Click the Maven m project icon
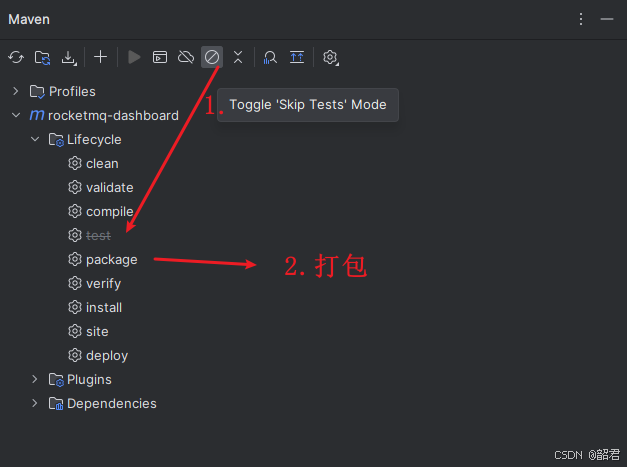Viewport: 627px width, 467px height. (37, 115)
